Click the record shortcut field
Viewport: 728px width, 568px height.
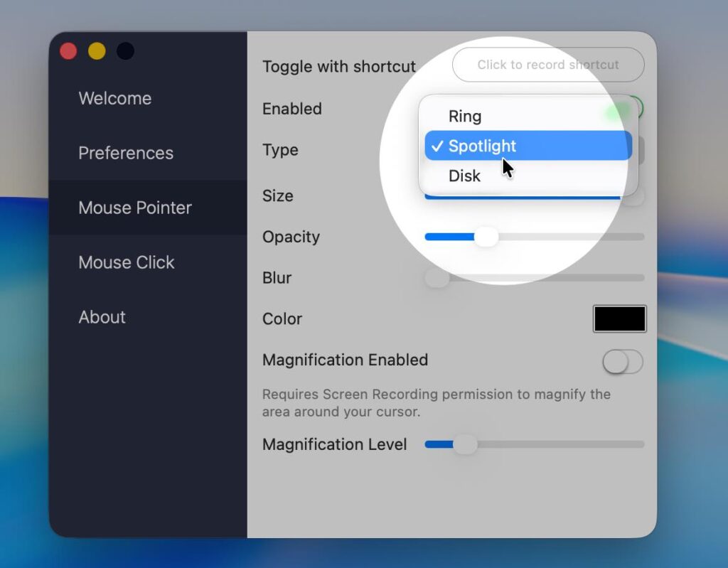click(547, 65)
